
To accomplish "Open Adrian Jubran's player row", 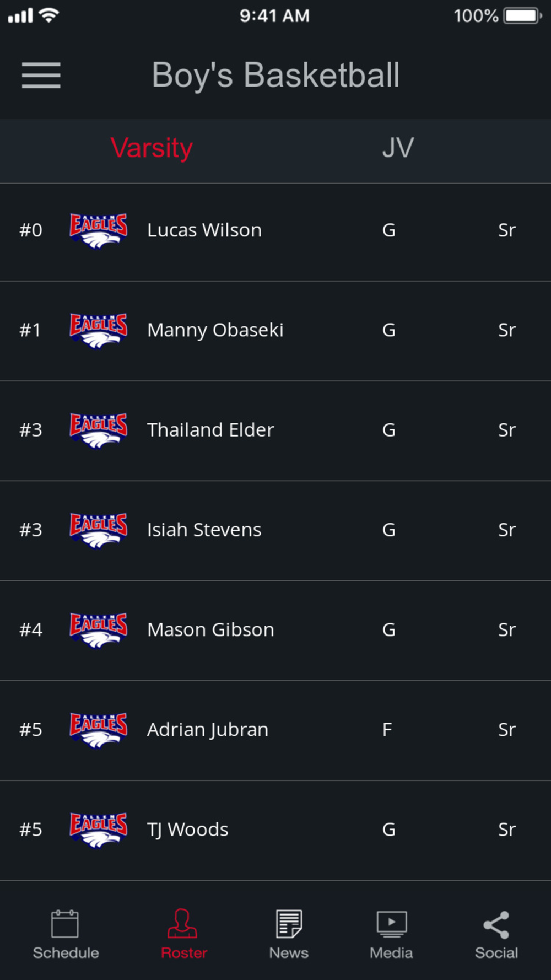I will [x=275, y=730].
